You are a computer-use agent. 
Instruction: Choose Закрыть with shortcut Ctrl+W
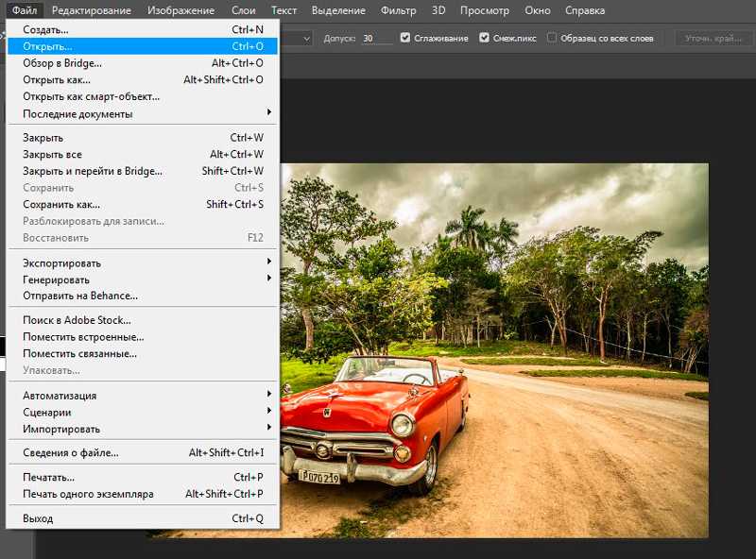click(x=143, y=138)
